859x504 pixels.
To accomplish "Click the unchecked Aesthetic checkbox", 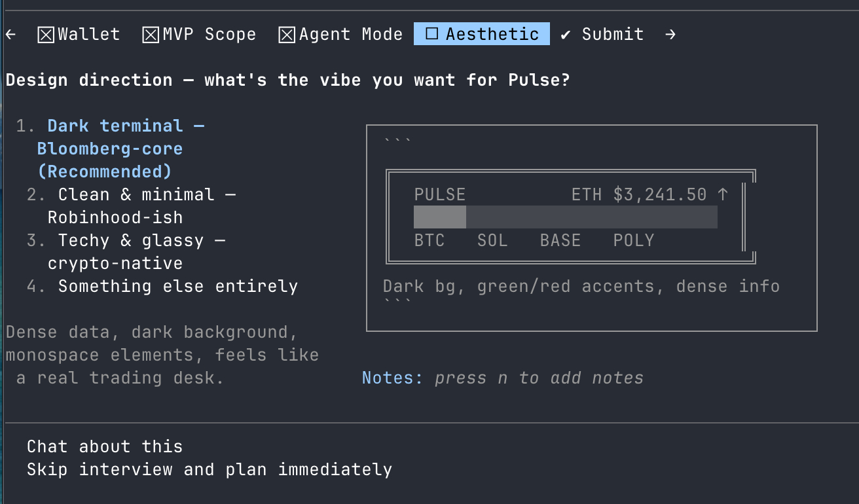I will pos(431,34).
